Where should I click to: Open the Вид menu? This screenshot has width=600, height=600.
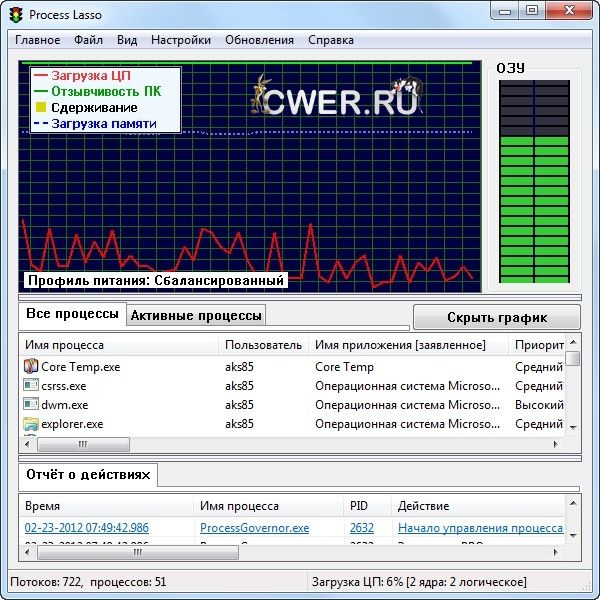127,40
